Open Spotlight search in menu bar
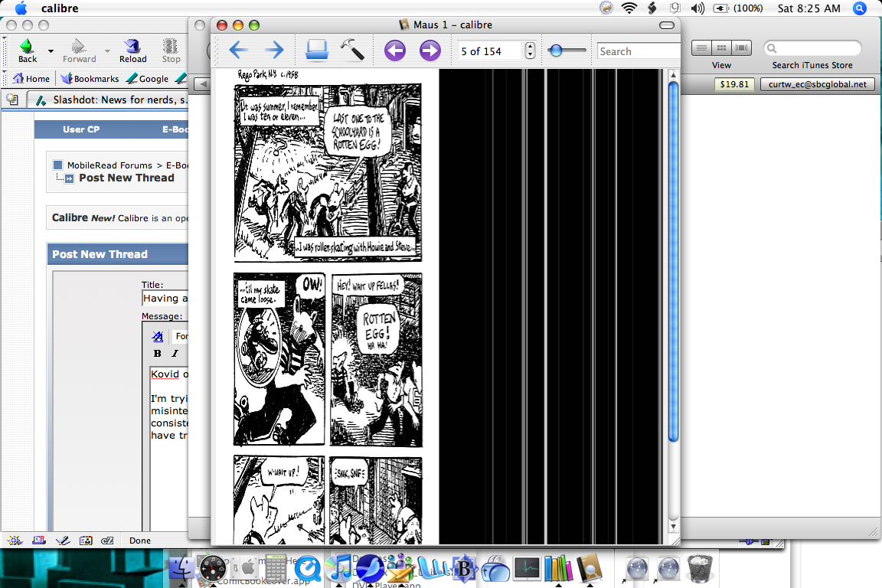Viewport: 882px width, 588px height. (860, 8)
